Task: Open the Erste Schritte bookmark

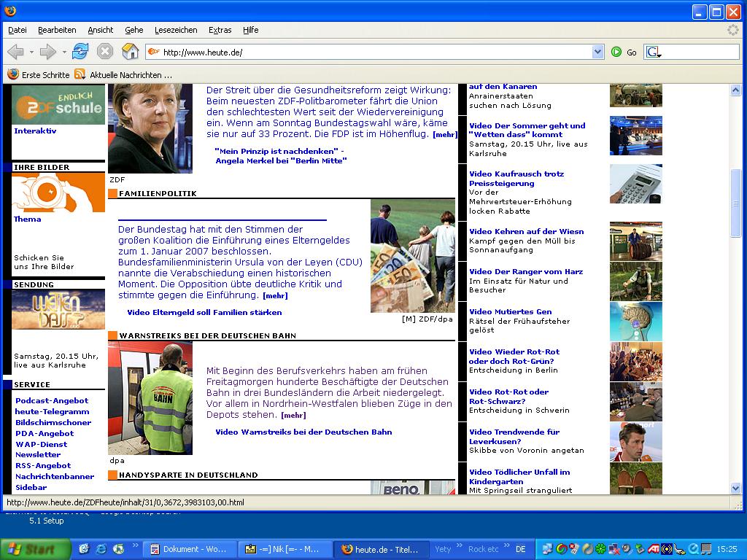Action: click(39, 75)
